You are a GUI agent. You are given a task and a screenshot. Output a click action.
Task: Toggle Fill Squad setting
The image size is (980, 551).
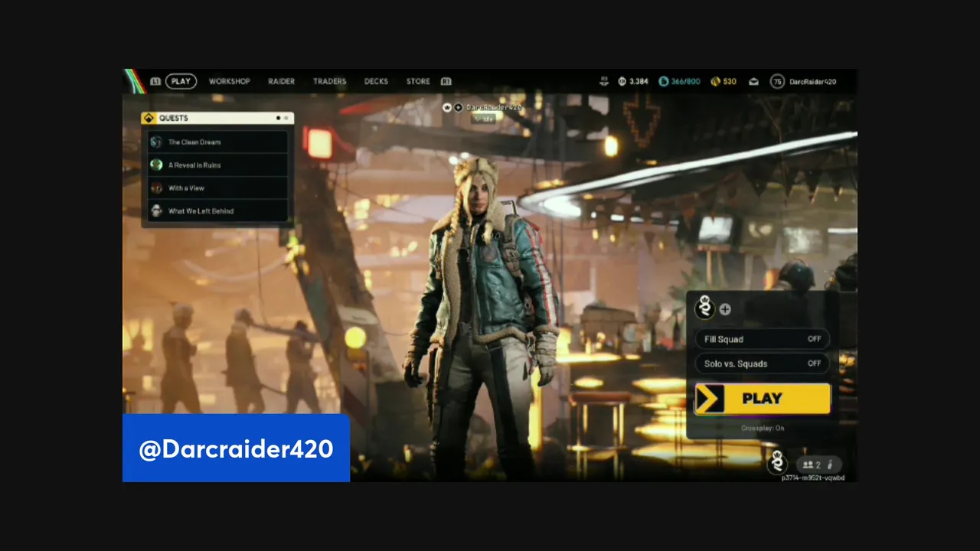(762, 339)
